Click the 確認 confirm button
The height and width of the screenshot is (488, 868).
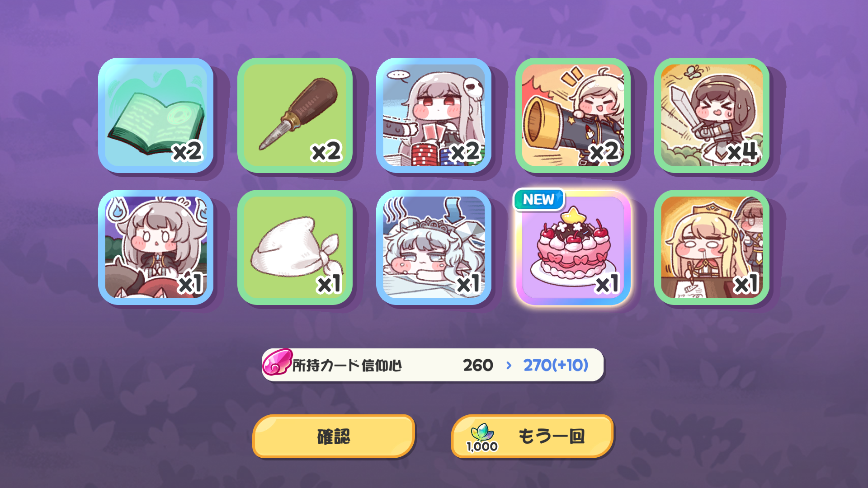coord(334,436)
